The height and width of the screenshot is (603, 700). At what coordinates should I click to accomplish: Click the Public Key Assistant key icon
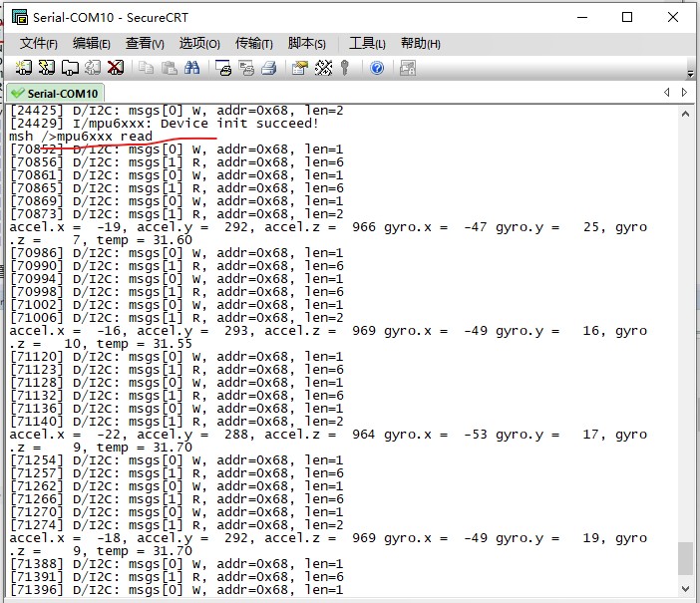(345, 68)
